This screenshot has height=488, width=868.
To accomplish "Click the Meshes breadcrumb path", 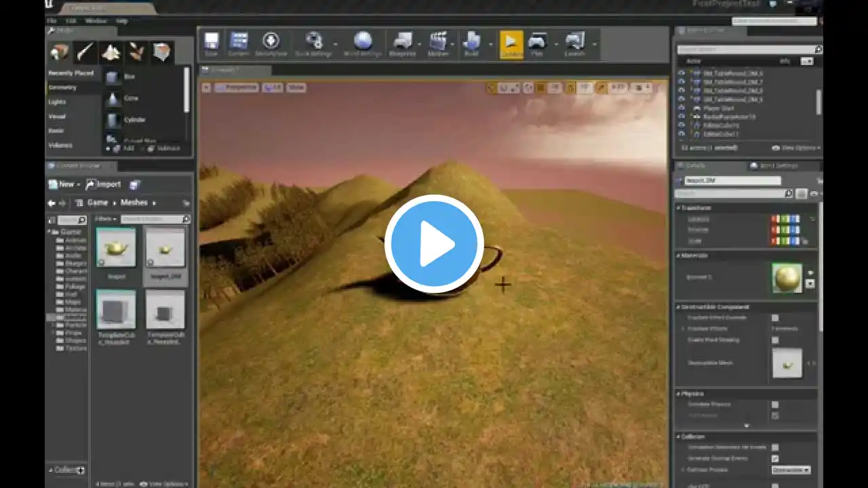I will [x=134, y=203].
